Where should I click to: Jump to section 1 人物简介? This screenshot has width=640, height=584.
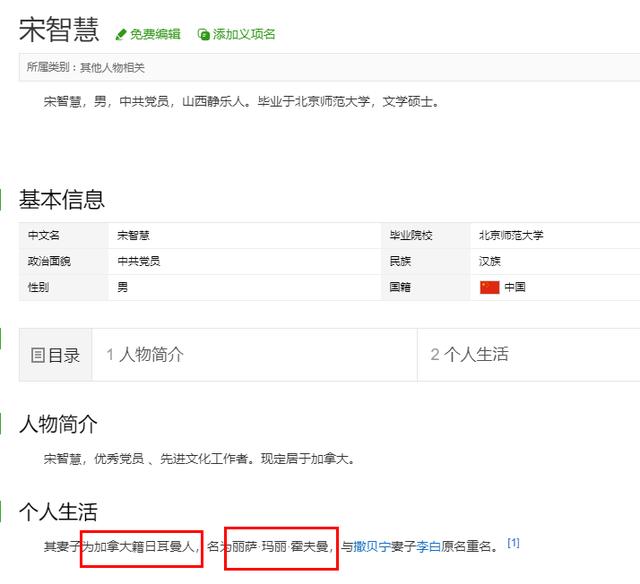pyautogui.click(x=145, y=354)
